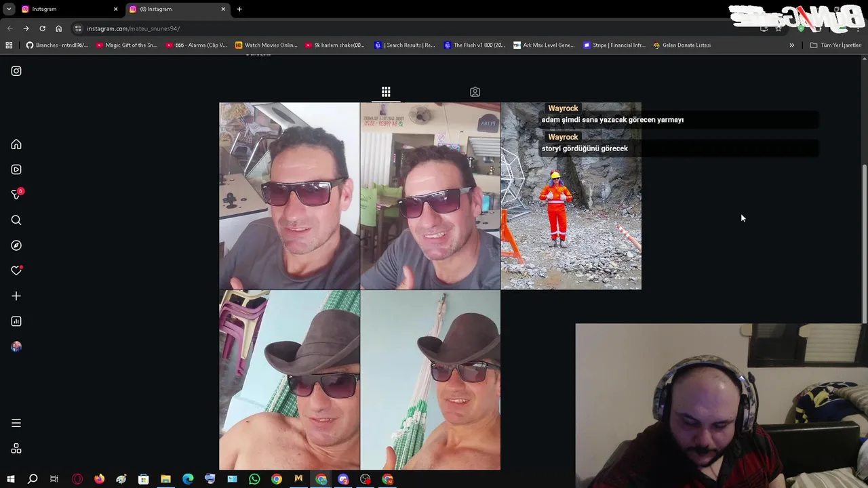Open '9k harlem shake' bookmark

click(335, 45)
